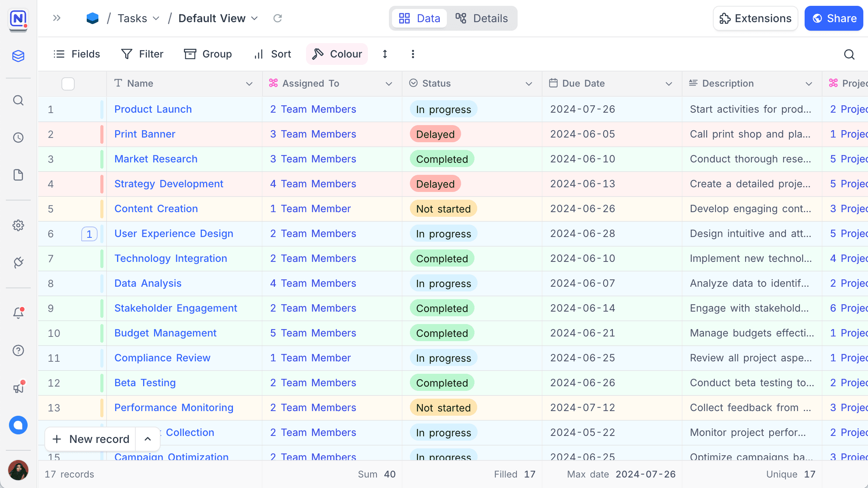Click the megaphone announcements icon
The width and height of the screenshot is (868, 488).
pos(18,387)
